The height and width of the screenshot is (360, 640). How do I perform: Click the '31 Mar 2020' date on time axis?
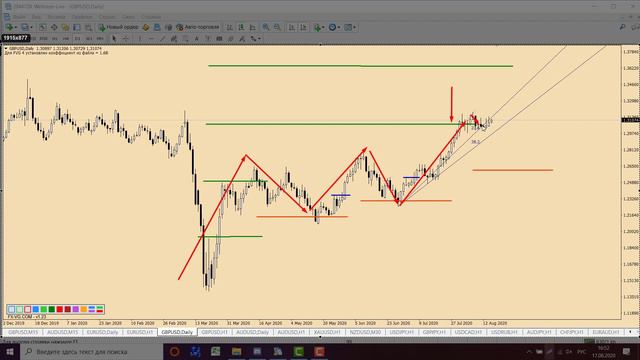tap(238, 323)
